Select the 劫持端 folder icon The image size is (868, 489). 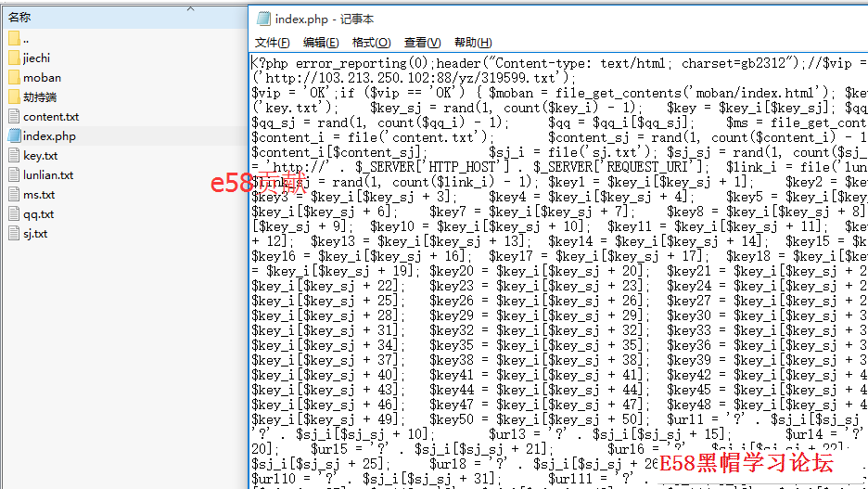click(15, 97)
